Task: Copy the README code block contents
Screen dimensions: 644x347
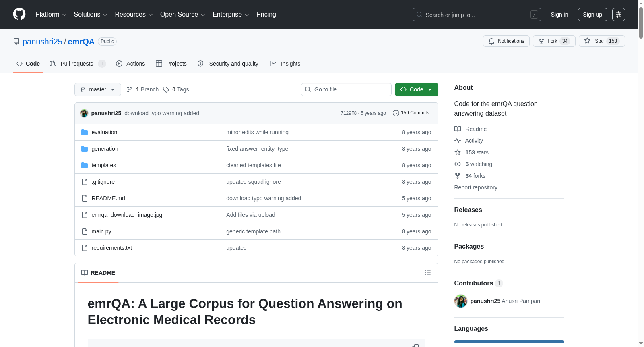Action: pos(415,346)
